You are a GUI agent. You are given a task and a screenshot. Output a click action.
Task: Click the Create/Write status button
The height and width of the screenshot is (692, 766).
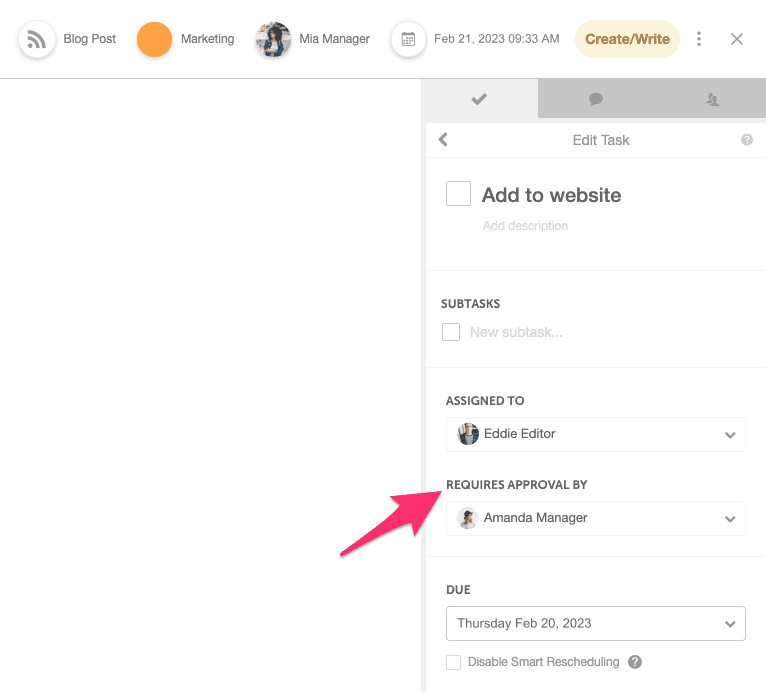pos(627,40)
